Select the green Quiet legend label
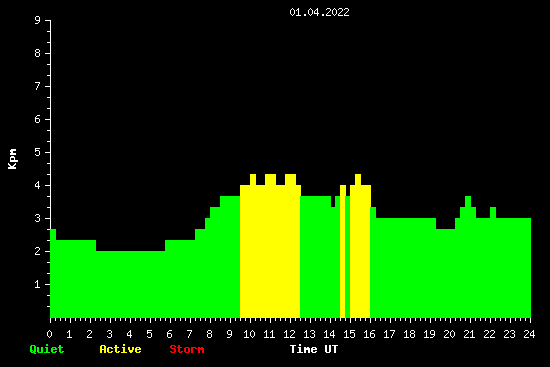550x367 pixels. [x=47, y=349]
